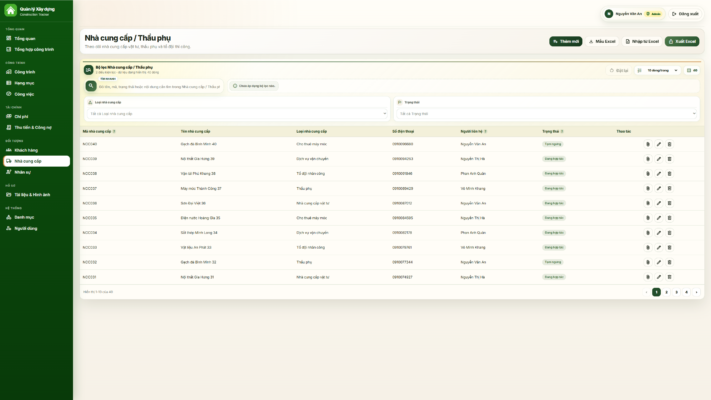
Task: Go to Tổng hợp công trình in the sidebar
Action: [36, 49]
